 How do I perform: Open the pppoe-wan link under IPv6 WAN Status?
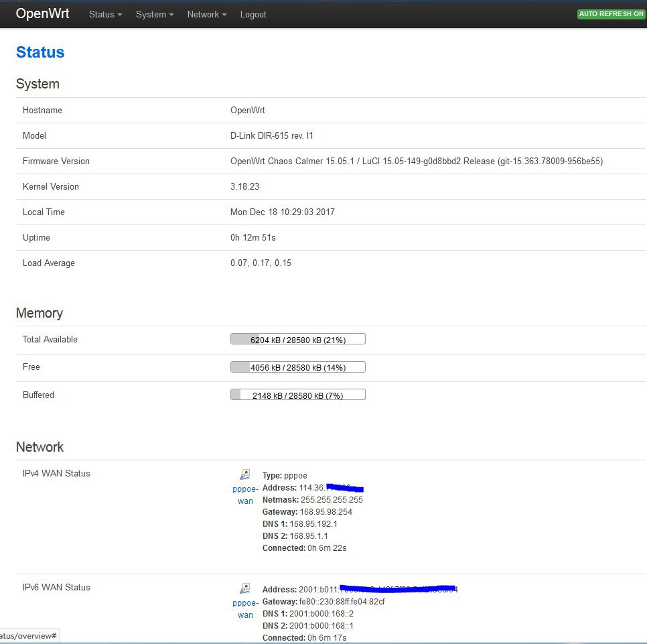245,609
